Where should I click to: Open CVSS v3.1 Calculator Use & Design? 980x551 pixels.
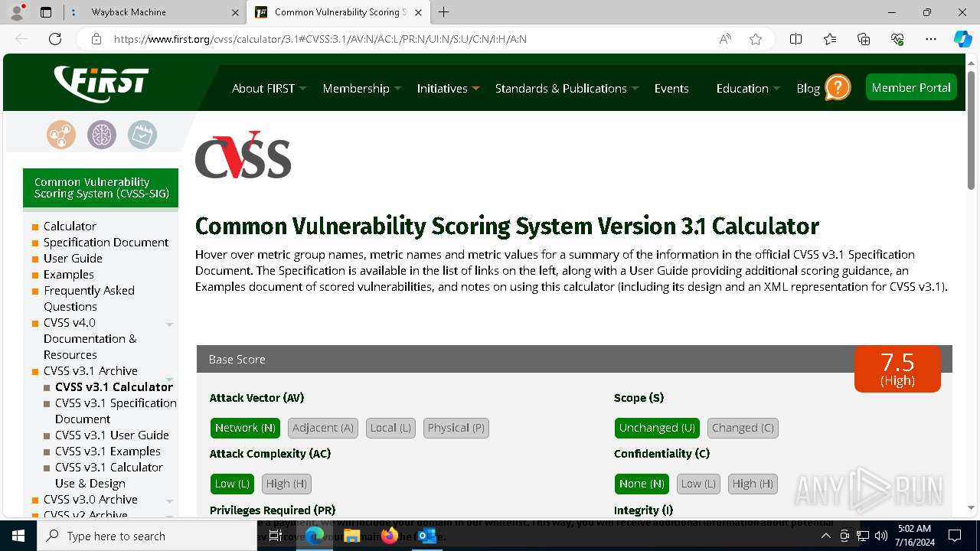(x=109, y=475)
